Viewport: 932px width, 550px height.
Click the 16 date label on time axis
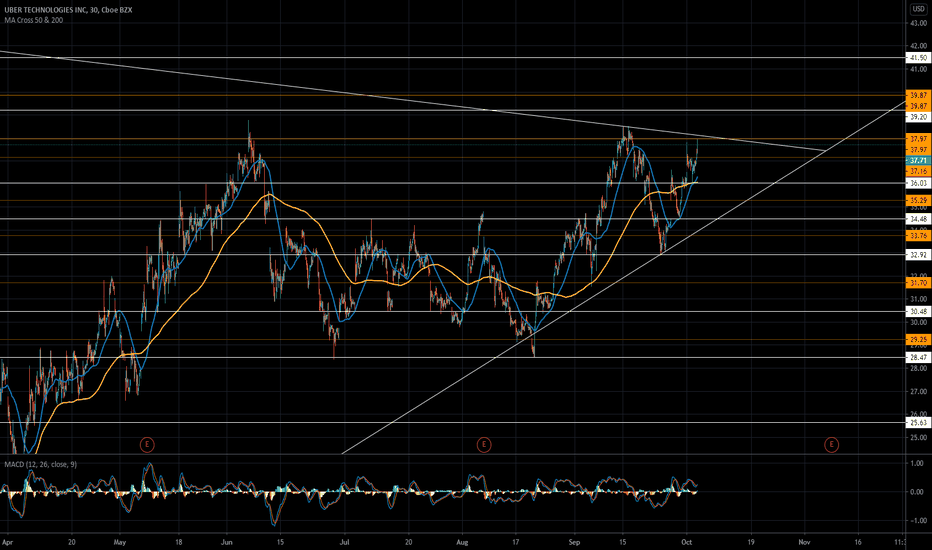click(858, 542)
